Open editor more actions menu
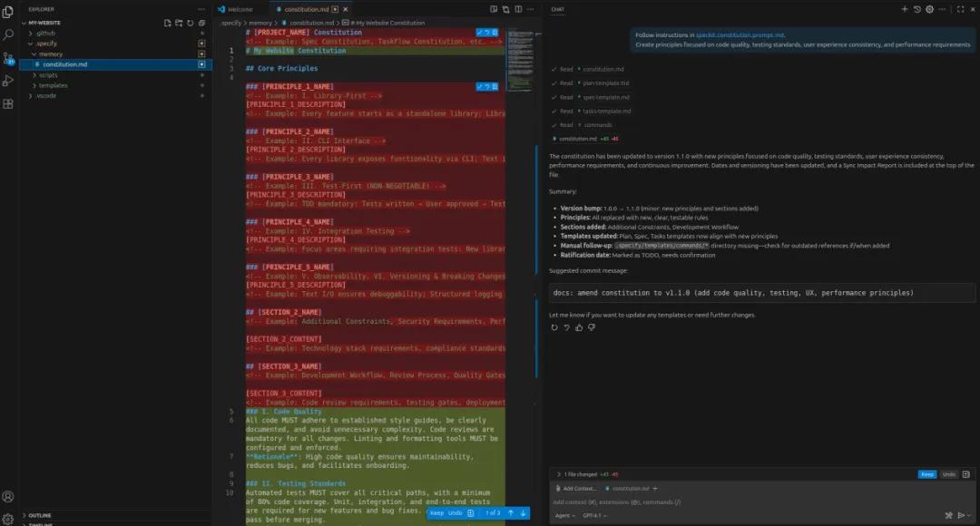 click(530, 9)
